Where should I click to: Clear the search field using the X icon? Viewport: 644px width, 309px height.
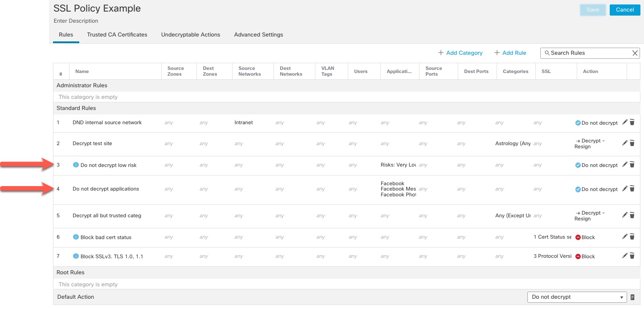point(635,53)
